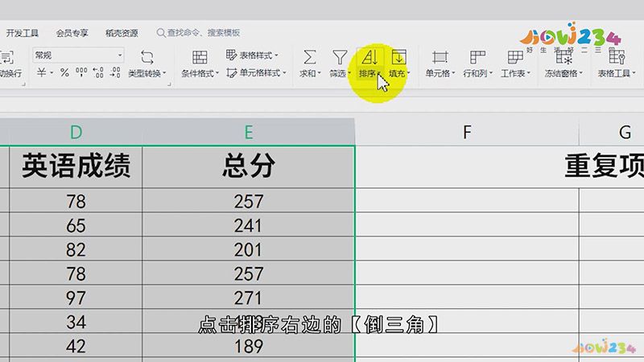Image resolution: width=644 pixels, height=362 pixels.
Task: Apply the percent style icon
Action: [x=64, y=72]
